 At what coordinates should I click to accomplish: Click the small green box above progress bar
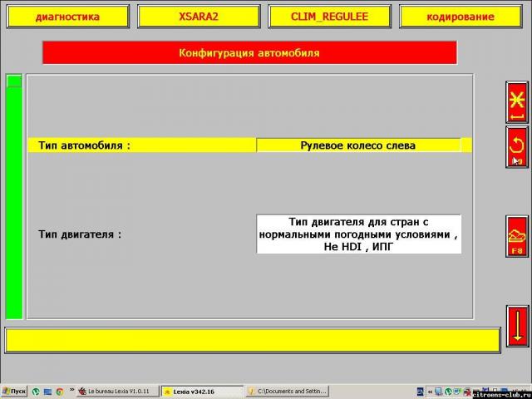(14, 81)
